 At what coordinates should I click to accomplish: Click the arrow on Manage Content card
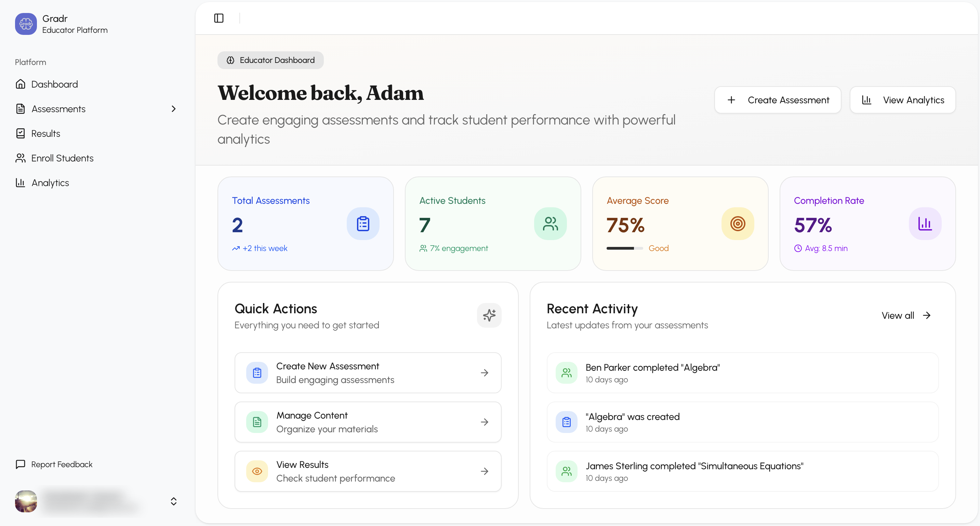point(485,422)
